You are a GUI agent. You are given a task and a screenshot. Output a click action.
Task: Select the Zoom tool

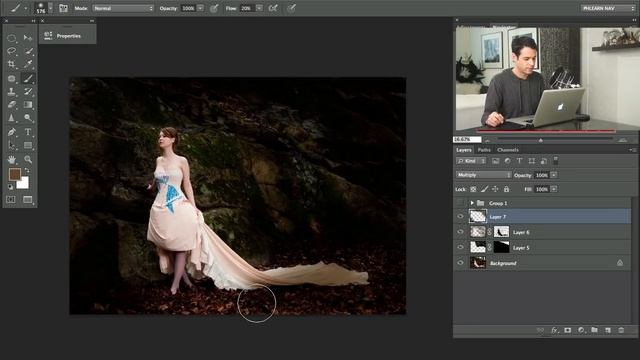(x=28, y=159)
